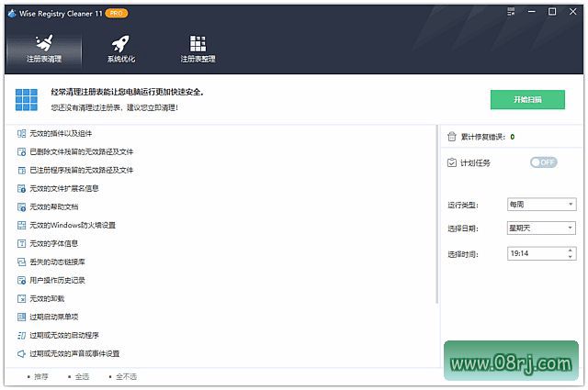This screenshot has height=390, width=588.
Task: Click the 过期或无效的启动程序 icon
Action: pos(22,335)
